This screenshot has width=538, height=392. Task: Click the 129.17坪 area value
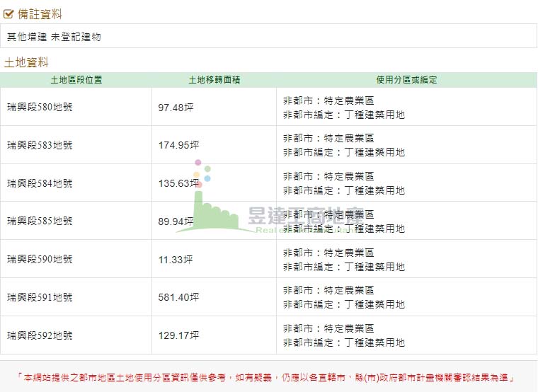pos(178,335)
